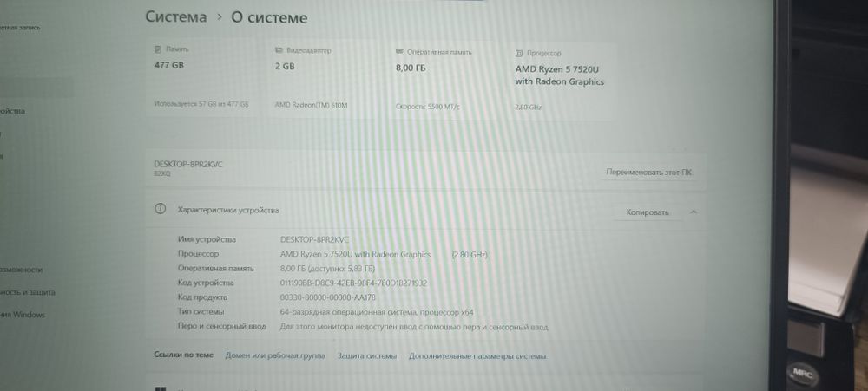This screenshot has width=868, height=391.
Task: Select the 2 GB video adapter value
Action: click(x=285, y=67)
